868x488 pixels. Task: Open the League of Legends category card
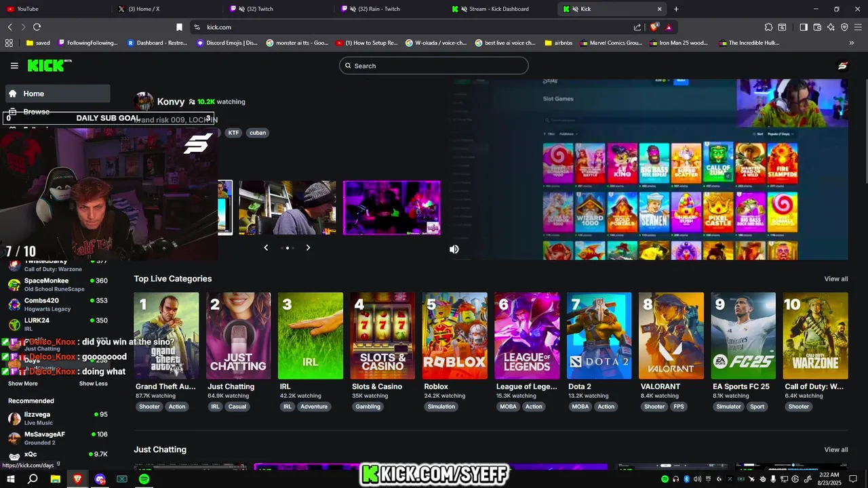coord(527,335)
